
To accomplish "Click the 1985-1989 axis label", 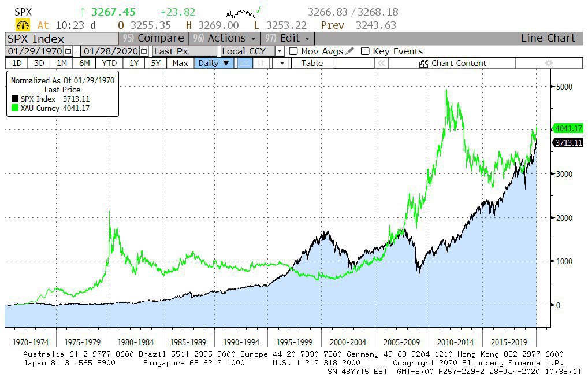I will pyautogui.click(x=188, y=342).
